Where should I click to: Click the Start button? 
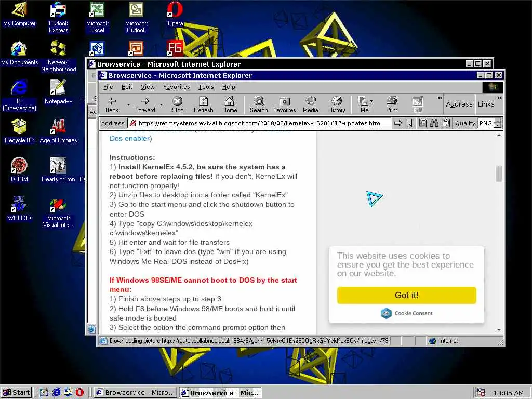click(17, 393)
